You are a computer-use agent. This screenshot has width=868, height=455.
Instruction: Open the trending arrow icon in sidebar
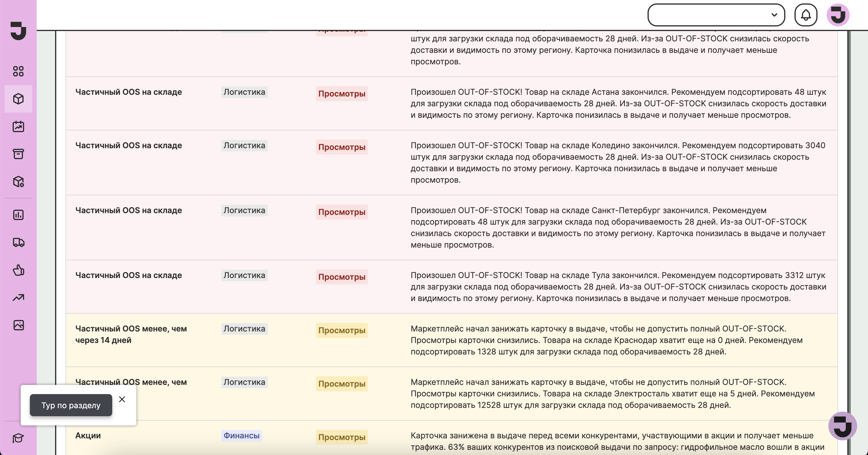(x=18, y=298)
